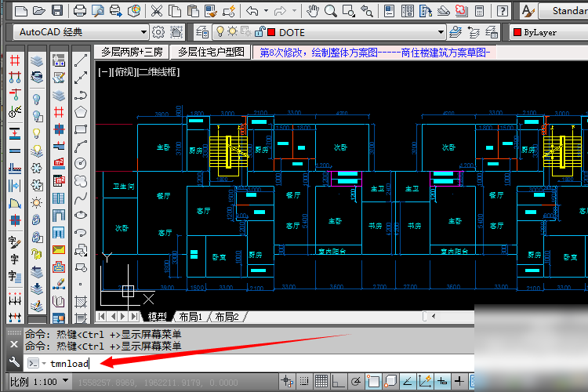The image size is (588, 392).
Task: Toggle Snap Mode in status bar
Action: (304, 382)
